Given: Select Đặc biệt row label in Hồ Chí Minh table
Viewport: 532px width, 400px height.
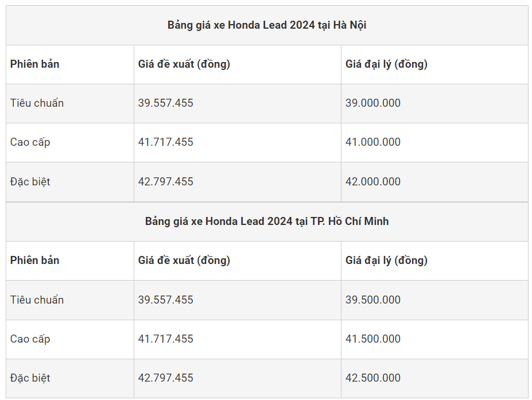Looking at the screenshot, I should pos(30,378).
